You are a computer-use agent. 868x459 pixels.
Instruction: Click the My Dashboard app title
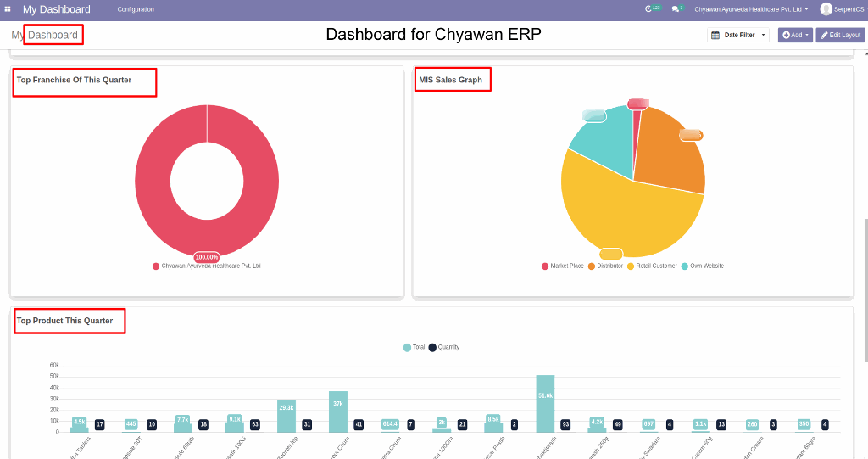tap(57, 9)
